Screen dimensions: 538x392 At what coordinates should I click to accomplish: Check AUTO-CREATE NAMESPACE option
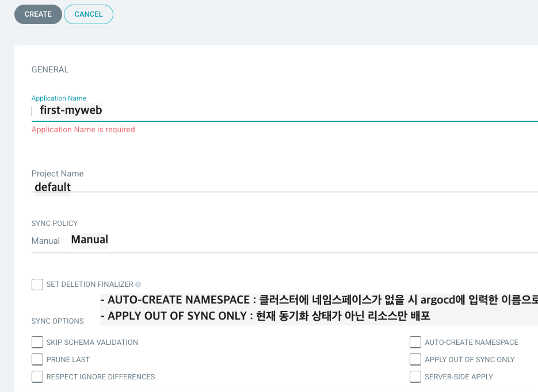415,342
